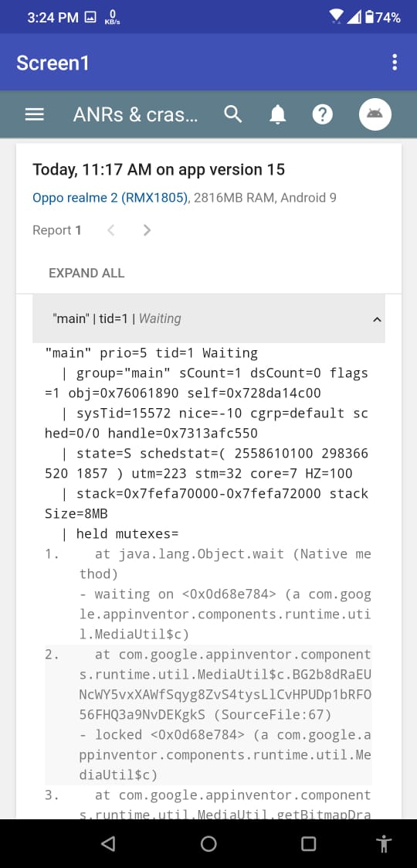417x868 pixels.
Task: Open the help question mark icon
Action: coord(323,114)
